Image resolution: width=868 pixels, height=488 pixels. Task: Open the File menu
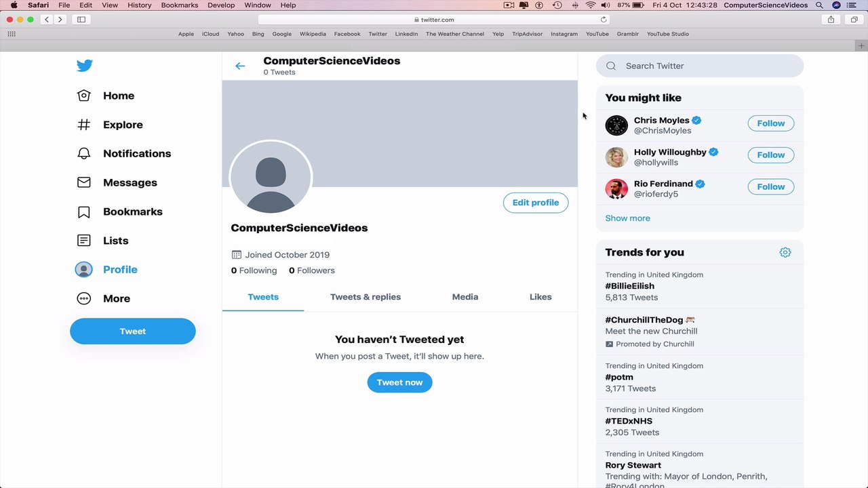click(64, 5)
